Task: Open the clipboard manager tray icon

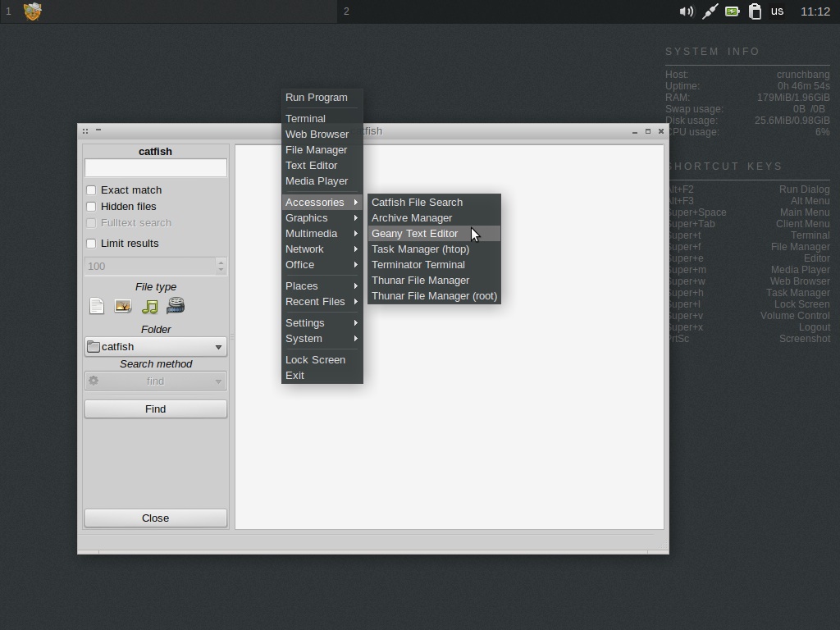Action: pyautogui.click(x=755, y=11)
